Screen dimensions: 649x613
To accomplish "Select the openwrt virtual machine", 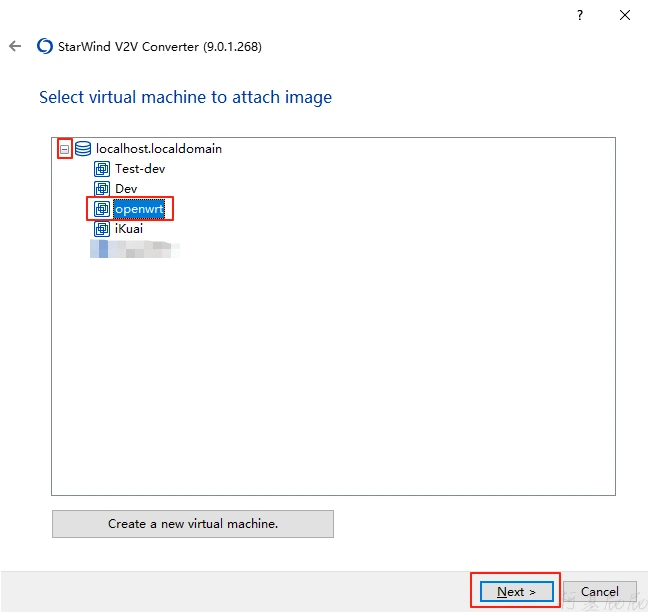I will (138, 209).
